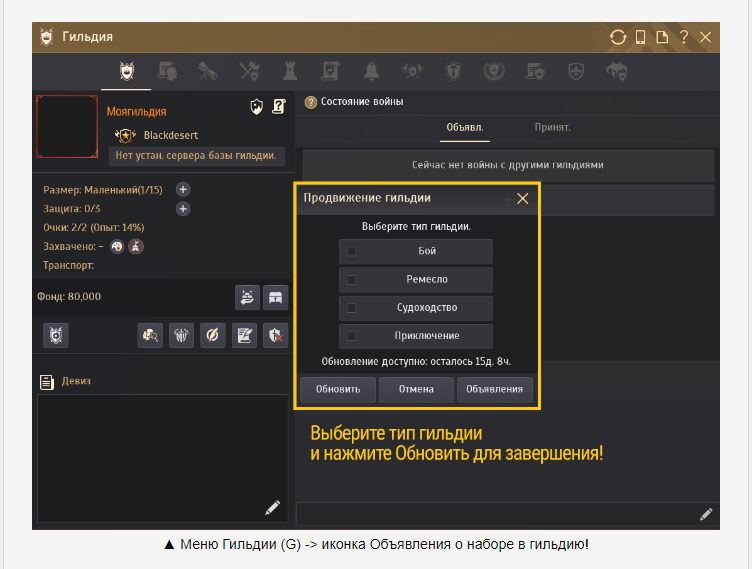This screenshot has height=569, width=752.
Task: Click the Девиз text area
Action: (163, 458)
